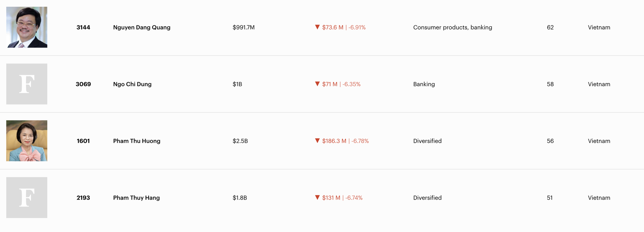
Task: Select the Pham Thu Huong name
Action: [x=137, y=141]
